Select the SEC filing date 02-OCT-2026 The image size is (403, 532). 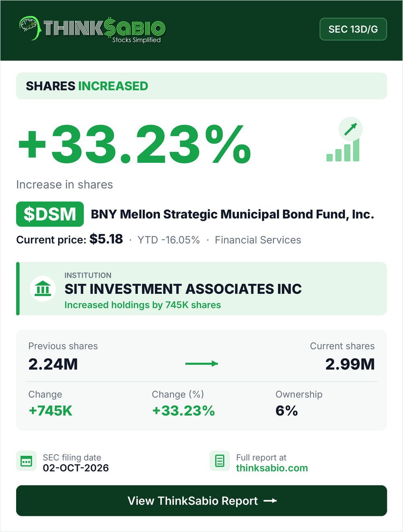point(76,468)
